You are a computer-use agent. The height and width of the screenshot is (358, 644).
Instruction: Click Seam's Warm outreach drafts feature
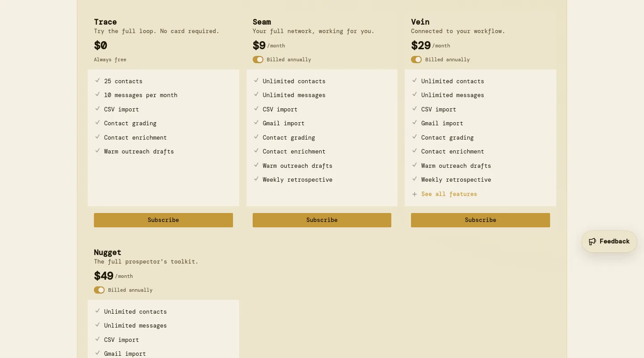(x=297, y=166)
